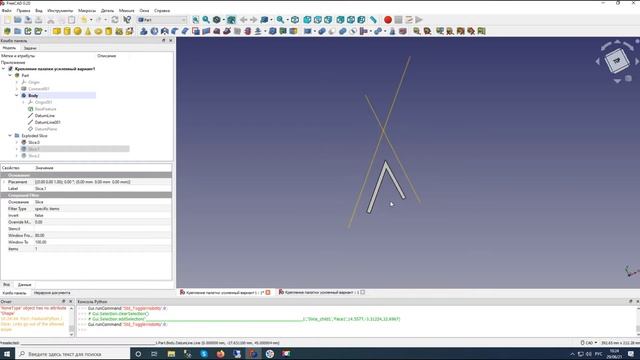Select the BaseFeature tree item
This screenshot has height=360, width=640.
pos(45,109)
